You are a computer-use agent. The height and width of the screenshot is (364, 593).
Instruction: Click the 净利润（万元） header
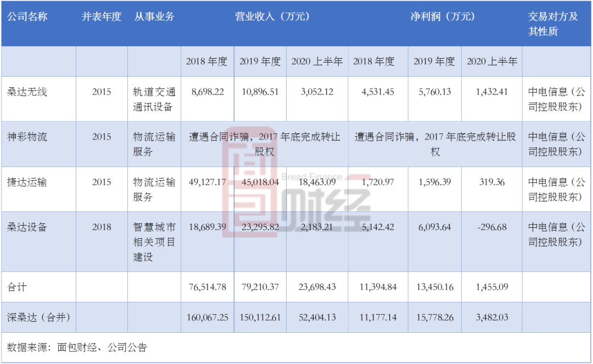[x=443, y=16]
